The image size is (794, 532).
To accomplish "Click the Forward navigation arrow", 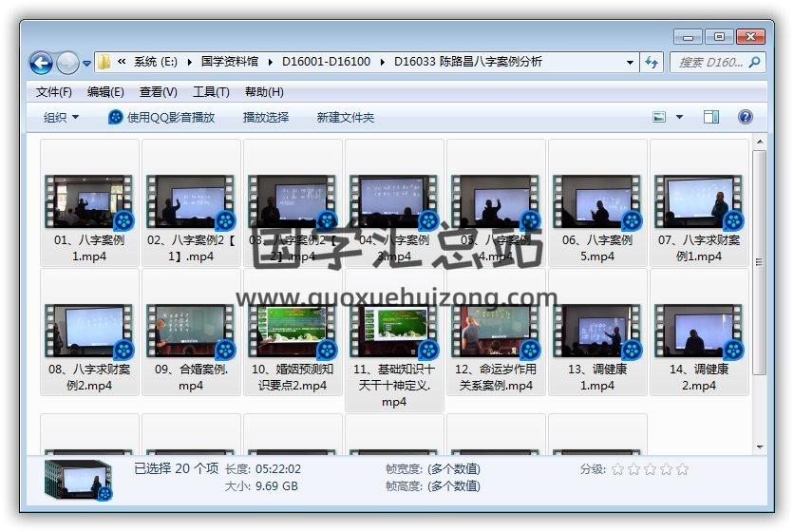I will point(67,63).
